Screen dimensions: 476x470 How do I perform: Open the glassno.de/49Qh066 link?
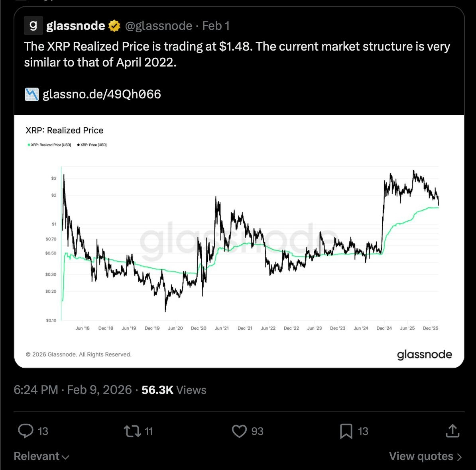click(102, 94)
